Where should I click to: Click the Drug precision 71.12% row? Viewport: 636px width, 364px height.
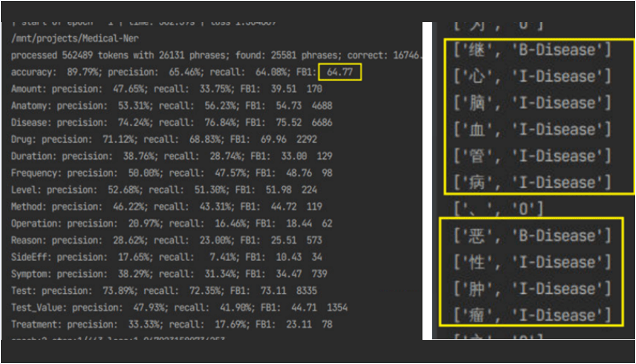[x=164, y=140]
